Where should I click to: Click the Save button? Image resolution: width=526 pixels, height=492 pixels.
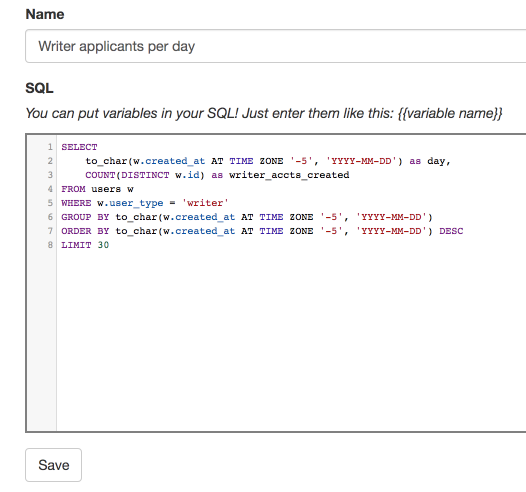53,465
